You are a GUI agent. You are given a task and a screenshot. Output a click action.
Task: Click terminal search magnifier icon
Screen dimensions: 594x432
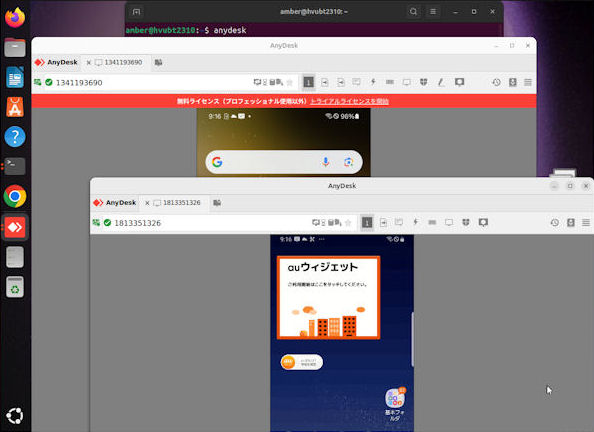[413, 12]
